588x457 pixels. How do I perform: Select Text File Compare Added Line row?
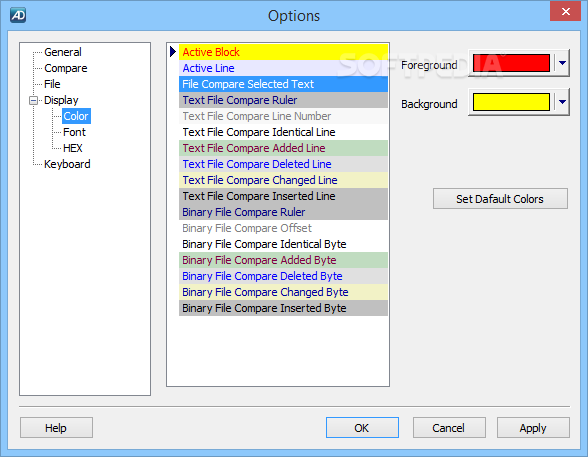(283, 148)
